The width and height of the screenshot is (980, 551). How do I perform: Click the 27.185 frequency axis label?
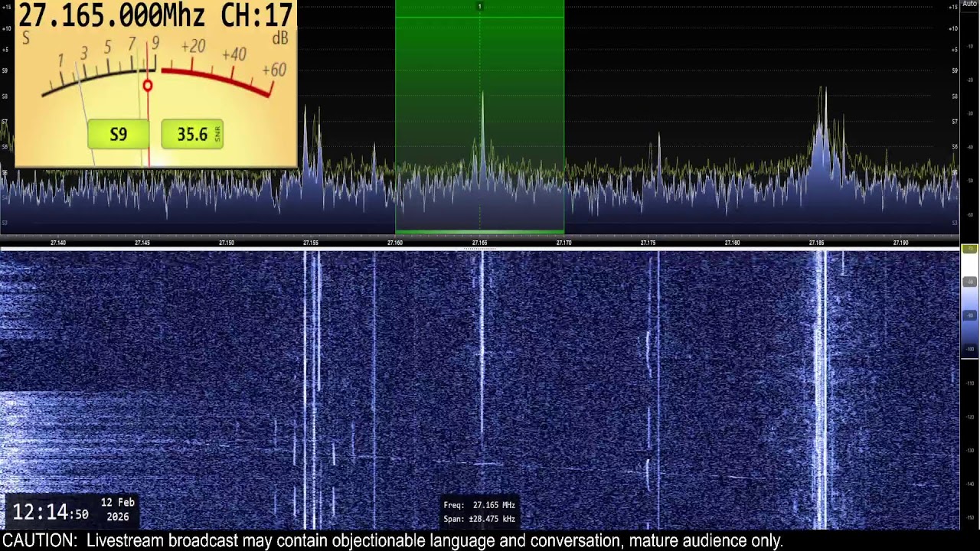click(x=816, y=243)
